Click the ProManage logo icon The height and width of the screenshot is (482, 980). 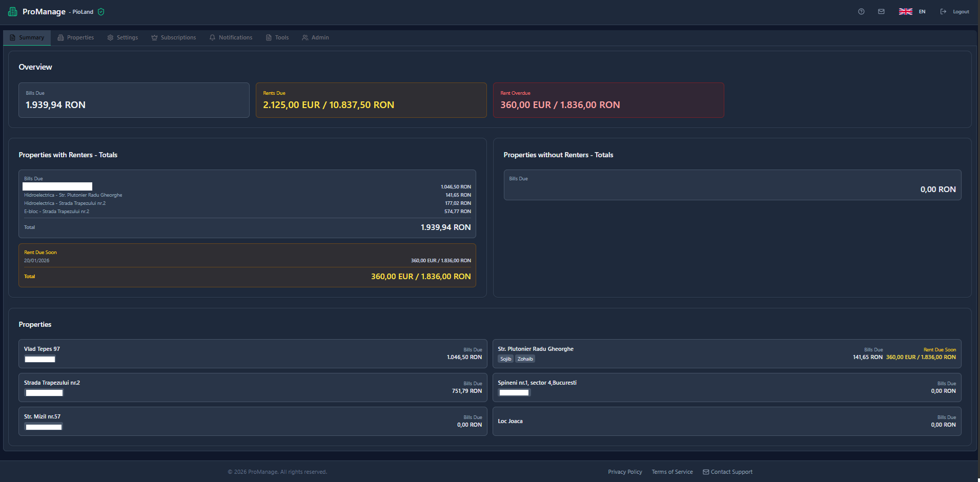pyautogui.click(x=12, y=11)
